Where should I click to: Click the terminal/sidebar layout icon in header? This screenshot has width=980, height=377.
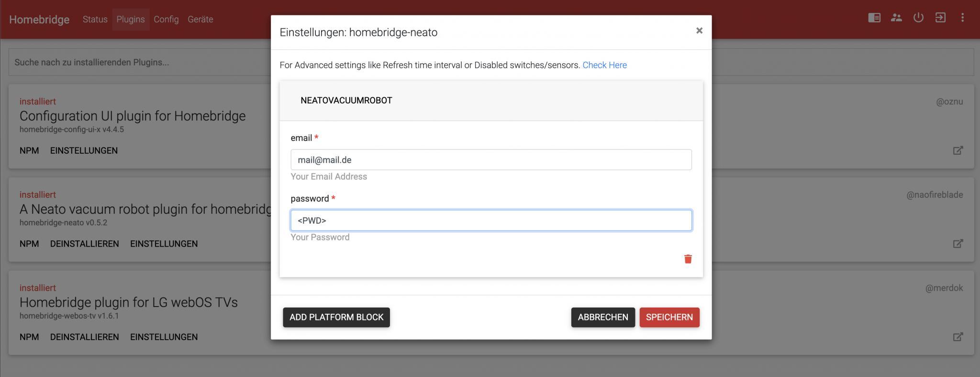coord(874,18)
